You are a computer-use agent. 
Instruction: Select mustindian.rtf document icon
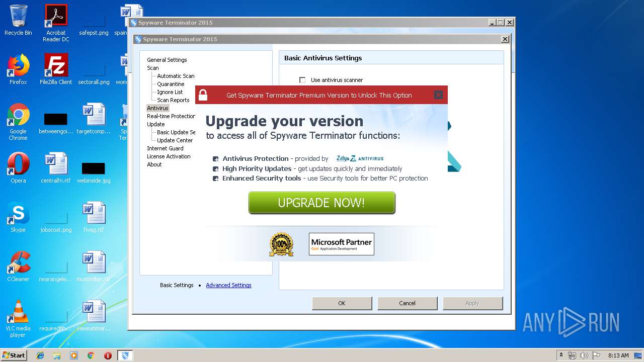(94, 266)
